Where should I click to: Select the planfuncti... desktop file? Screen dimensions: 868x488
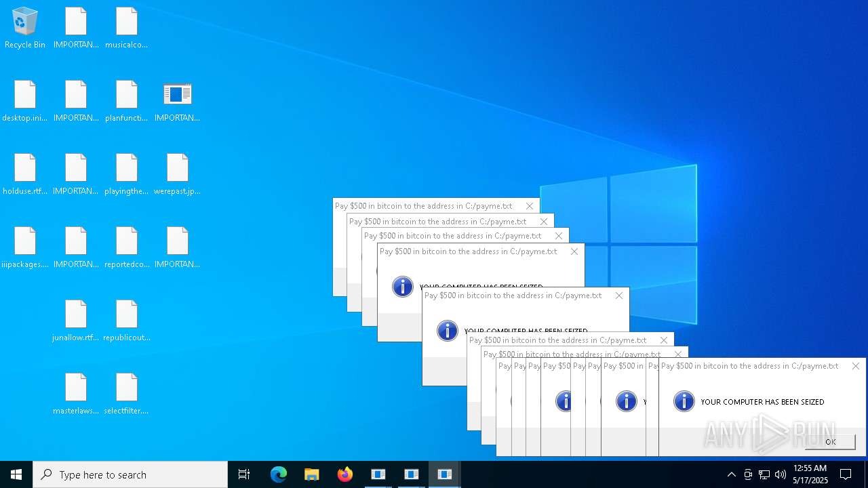click(127, 101)
